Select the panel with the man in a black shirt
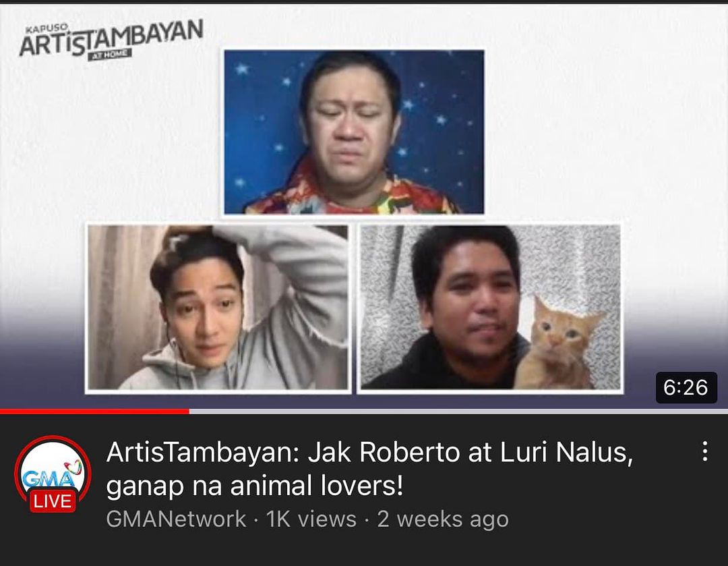 tap(490, 308)
